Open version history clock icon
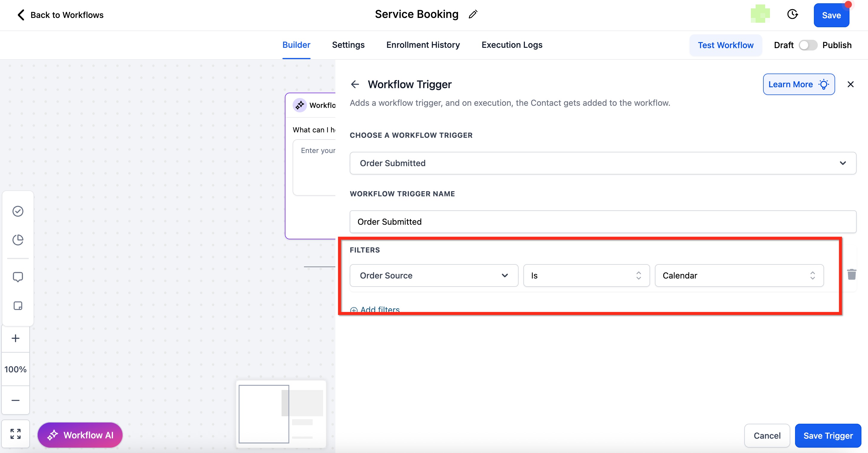Image resolution: width=868 pixels, height=453 pixels. [x=792, y=14]
